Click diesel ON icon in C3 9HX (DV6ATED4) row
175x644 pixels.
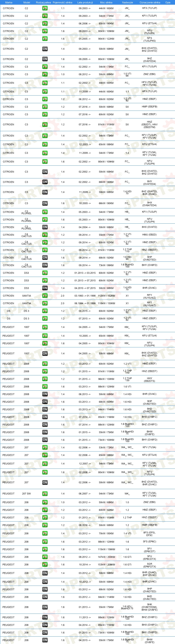[45, 203]
